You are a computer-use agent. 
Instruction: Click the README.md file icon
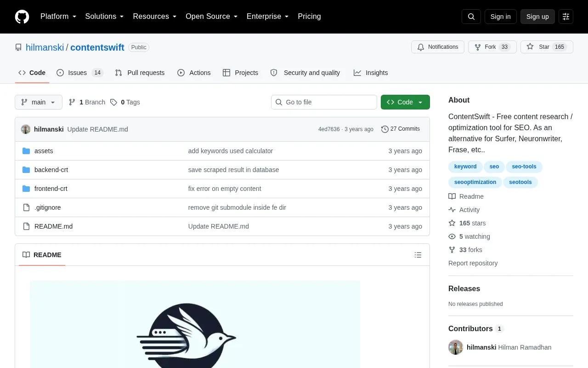pyautogui.click(x=26, y=226)
